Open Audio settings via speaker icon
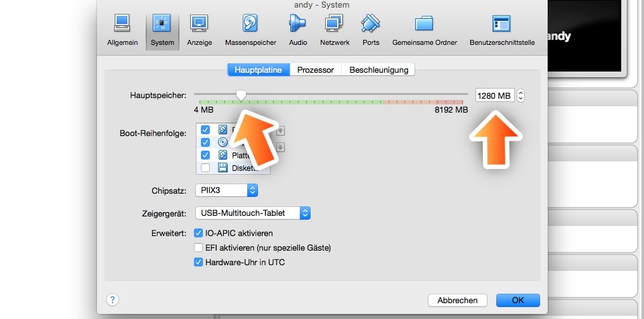644x319 pixels. [x=298, y=31]
